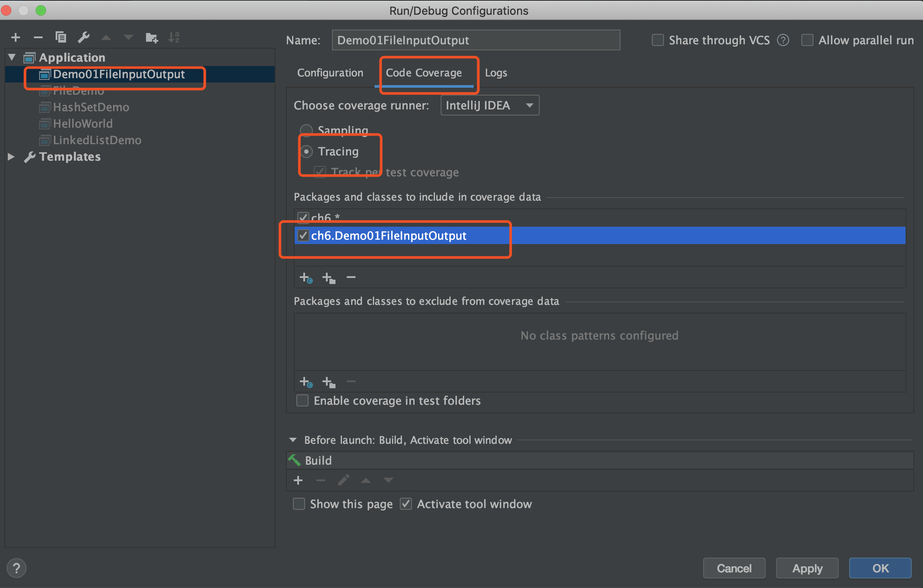This screenshot has height=588, width=923.
Task: Click add package icon under include list
Action: coord(329,277)
